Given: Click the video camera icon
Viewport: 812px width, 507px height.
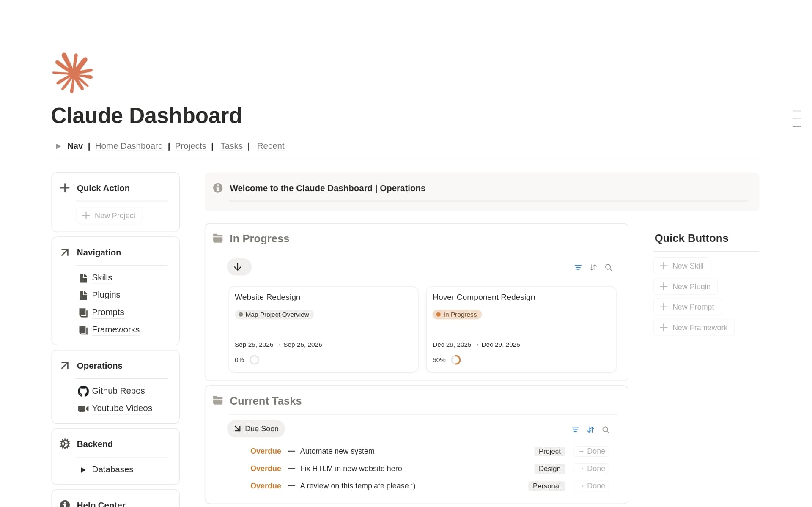Looking at the screenshot, I should pos(83,408).
